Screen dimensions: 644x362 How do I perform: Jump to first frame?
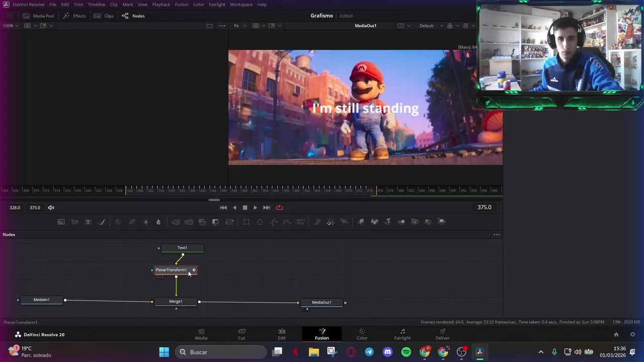pyautogui.click(x=223, y=208)
